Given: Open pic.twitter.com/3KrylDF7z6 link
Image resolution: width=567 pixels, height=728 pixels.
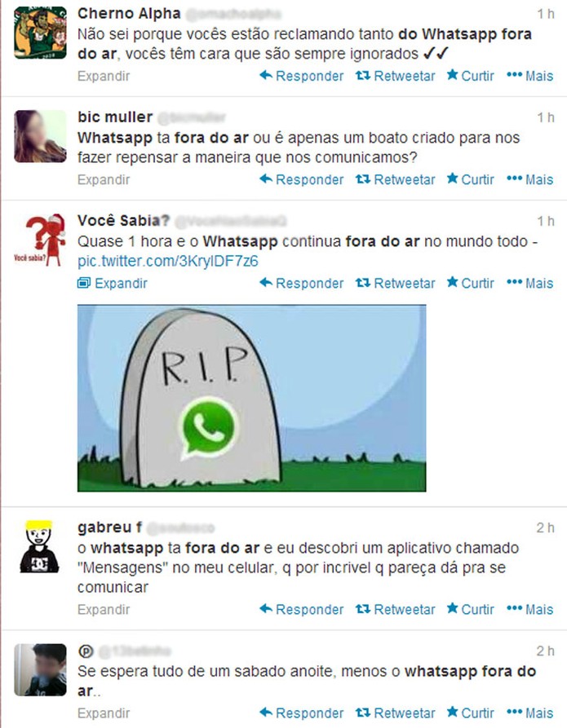Looking at the screenshot, I should pos(168,261).
